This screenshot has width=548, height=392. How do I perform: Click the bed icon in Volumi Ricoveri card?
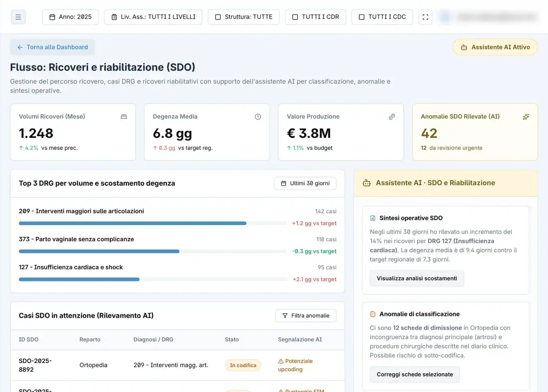124,117
